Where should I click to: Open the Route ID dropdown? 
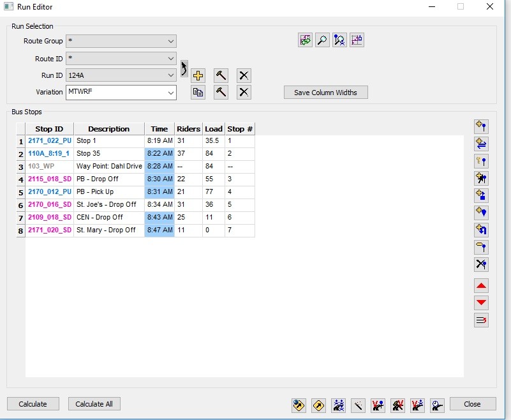[x=121, y=59]
